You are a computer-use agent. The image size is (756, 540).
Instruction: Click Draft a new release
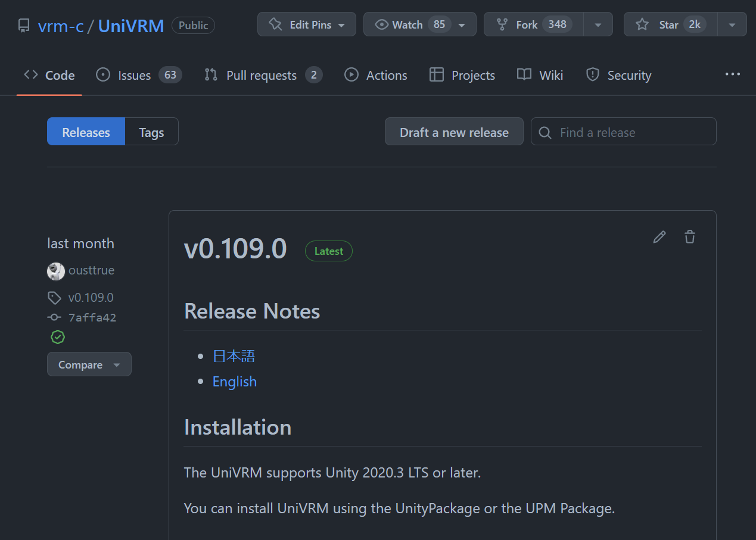[454, 132]
